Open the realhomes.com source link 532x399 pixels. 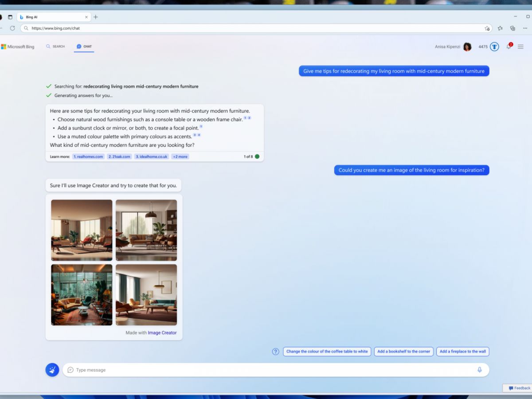click(88, 156)
